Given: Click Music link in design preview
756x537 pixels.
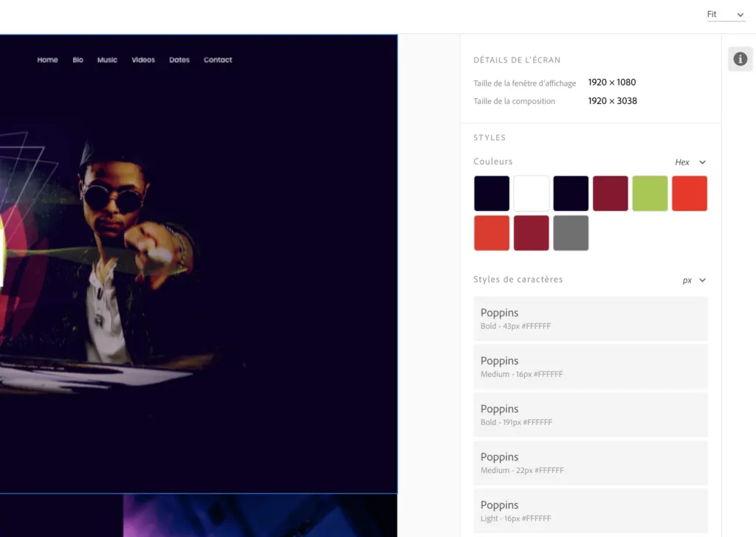Looking at the screenshot, I should point(107,60).
